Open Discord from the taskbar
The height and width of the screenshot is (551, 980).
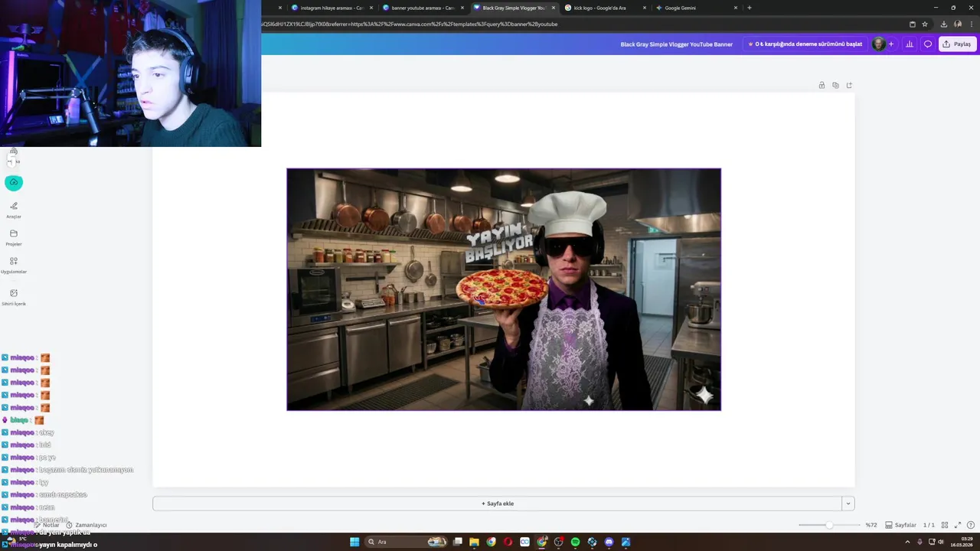coord(609,542)
